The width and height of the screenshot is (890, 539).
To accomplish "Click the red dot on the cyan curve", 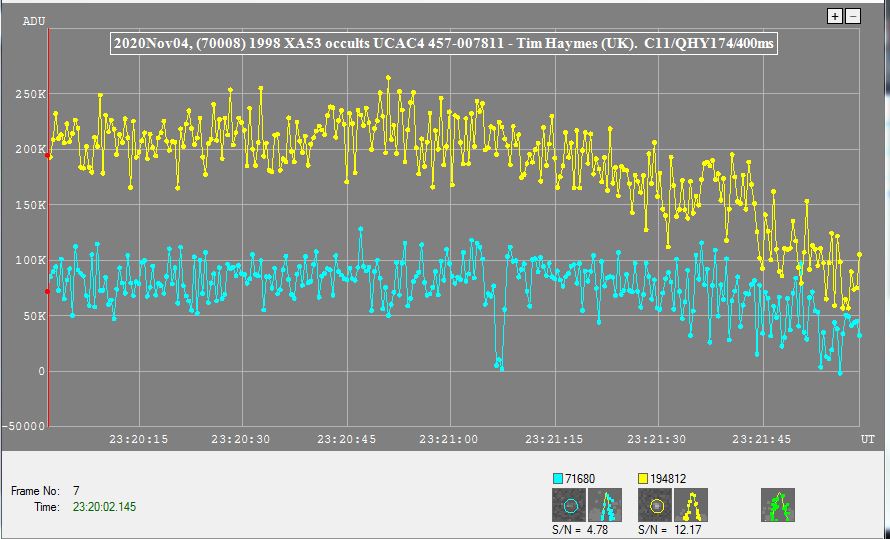I will tap(48, 292).
